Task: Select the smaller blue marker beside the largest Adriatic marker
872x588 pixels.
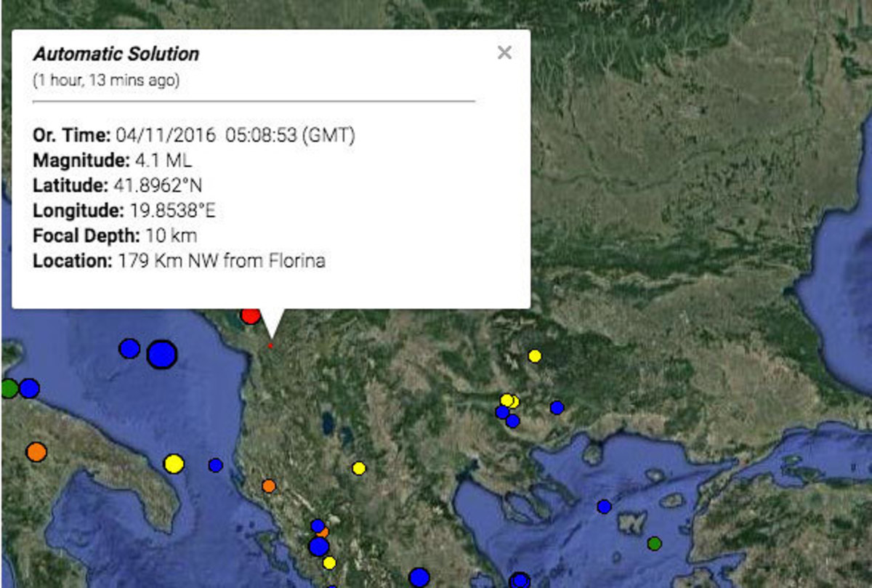Action: [x=129, y=348]
